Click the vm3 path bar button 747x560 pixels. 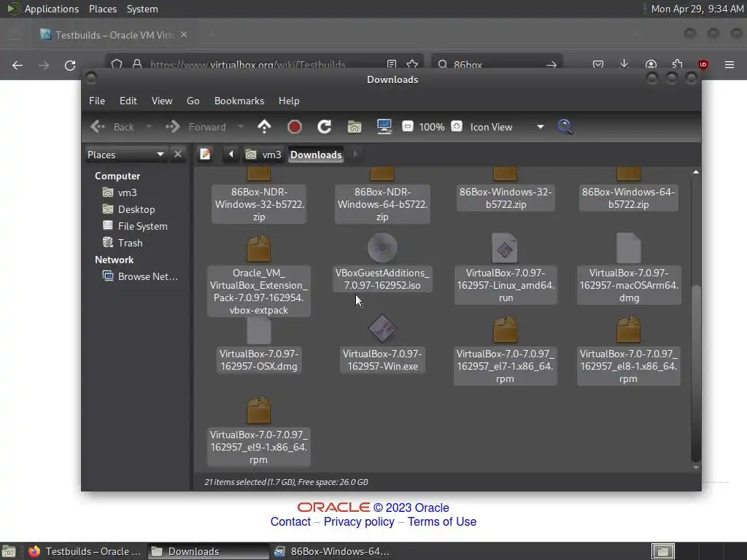(x=263, y=155)
